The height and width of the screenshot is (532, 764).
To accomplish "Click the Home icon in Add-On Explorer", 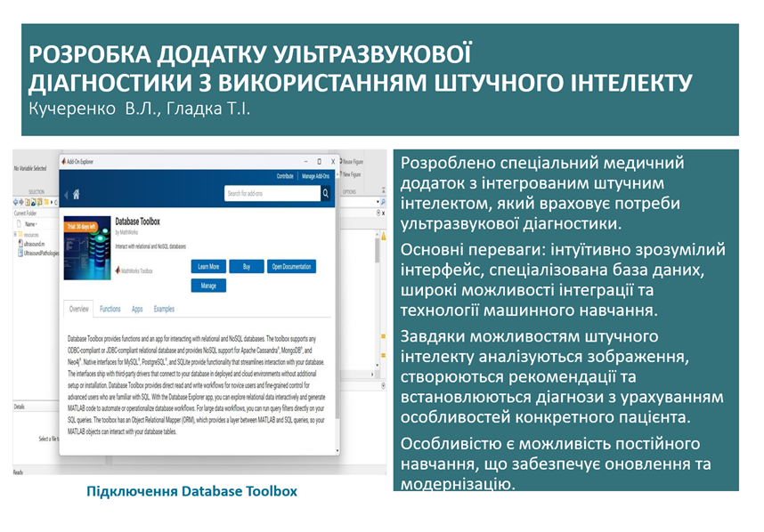I will (77, 194).
